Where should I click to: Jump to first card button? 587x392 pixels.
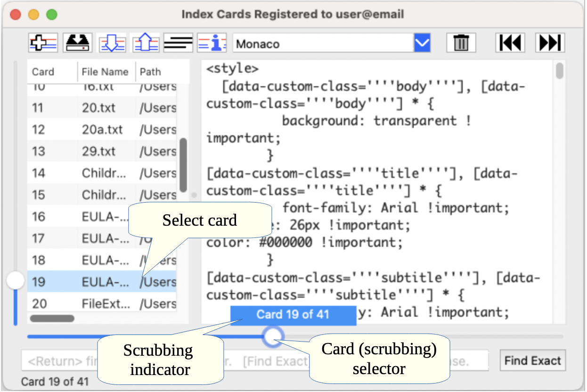(x=510, y=43)
